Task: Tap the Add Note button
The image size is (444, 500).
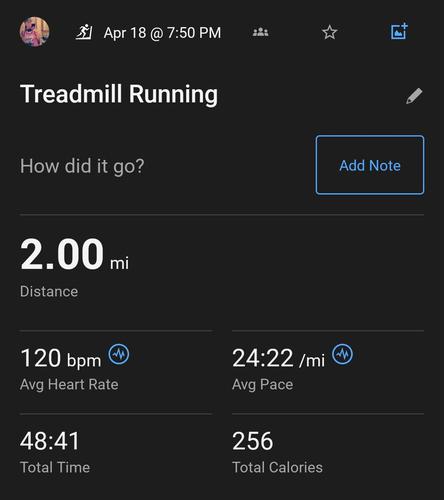Action: (x=370, y=165)
